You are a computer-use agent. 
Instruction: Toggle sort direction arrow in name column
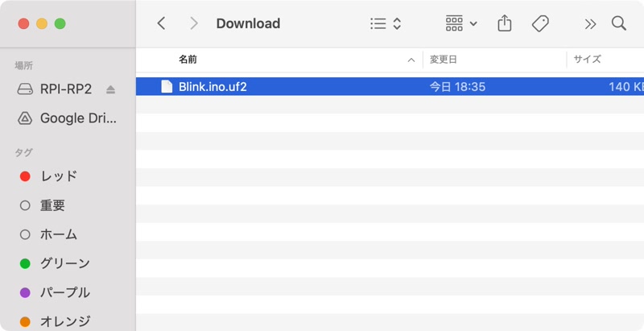(411, 60)
